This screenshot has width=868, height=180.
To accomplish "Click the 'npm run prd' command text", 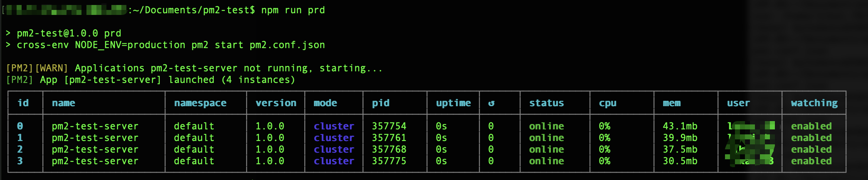I will coord(293,10).
